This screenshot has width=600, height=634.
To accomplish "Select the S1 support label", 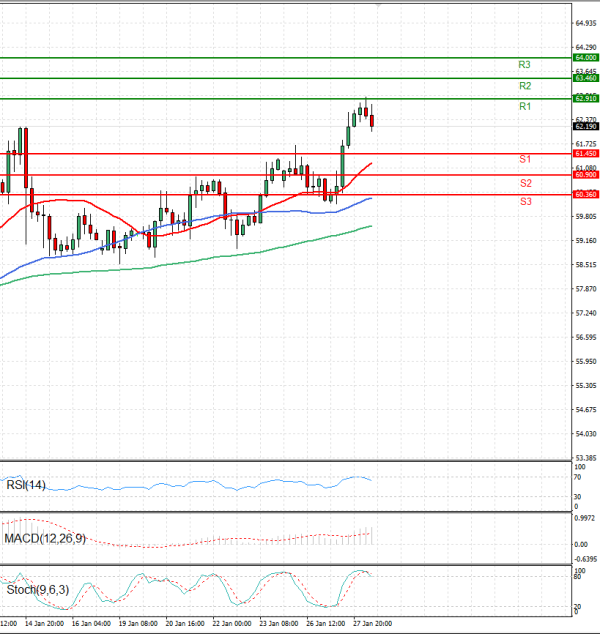I will (524, 160).
